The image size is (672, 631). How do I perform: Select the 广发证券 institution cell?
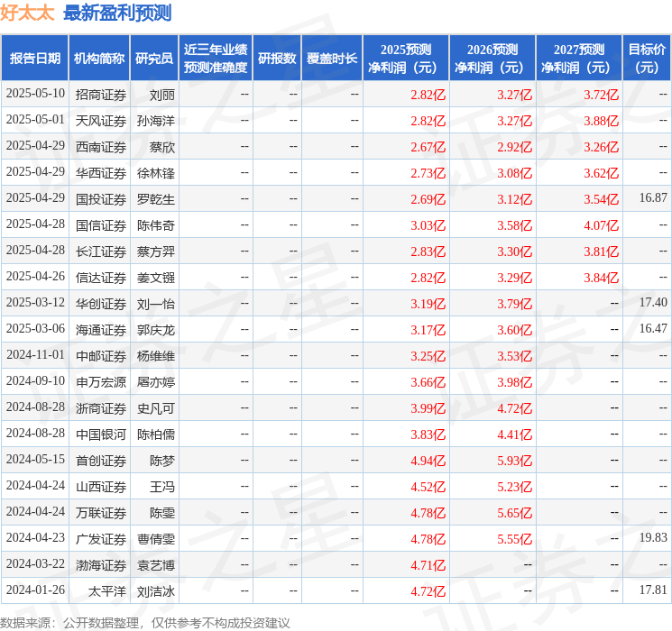[x=101, y=539]
